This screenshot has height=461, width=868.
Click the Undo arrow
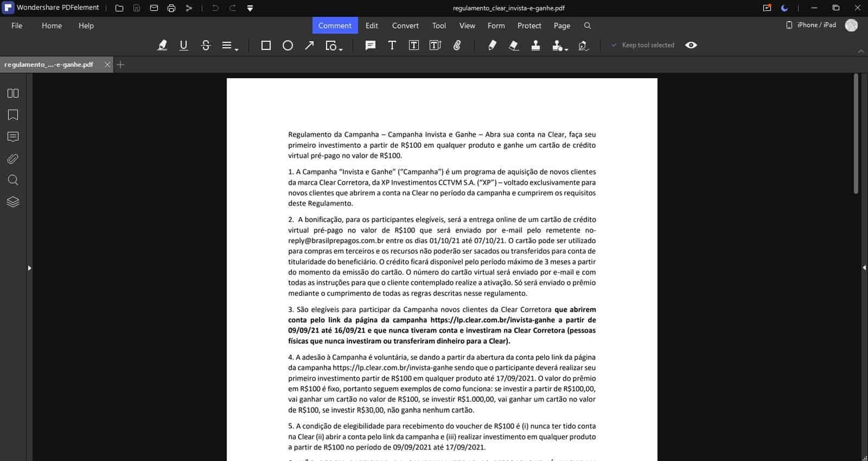pos(215,8)
